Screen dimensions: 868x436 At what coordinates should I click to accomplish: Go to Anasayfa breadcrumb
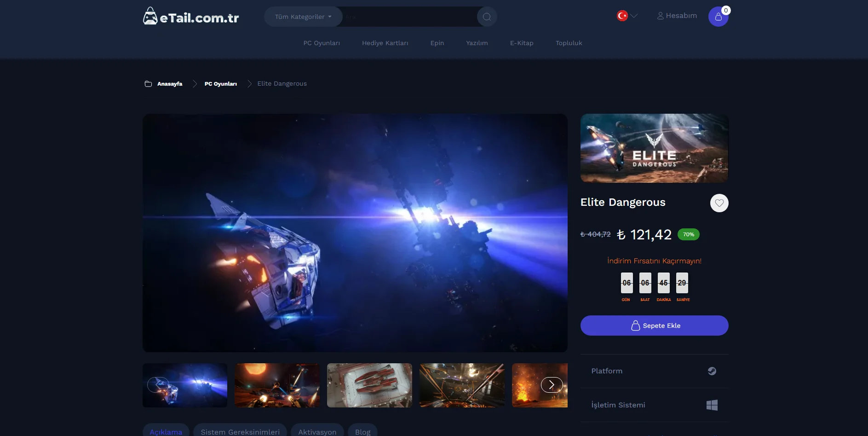[170, 84]
